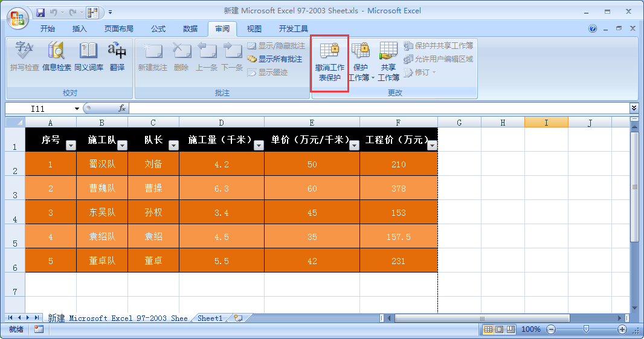The image size is (644, 339).
Task: Open filter dropdown for 工程价（万元） column
Action: pos(431,145)
